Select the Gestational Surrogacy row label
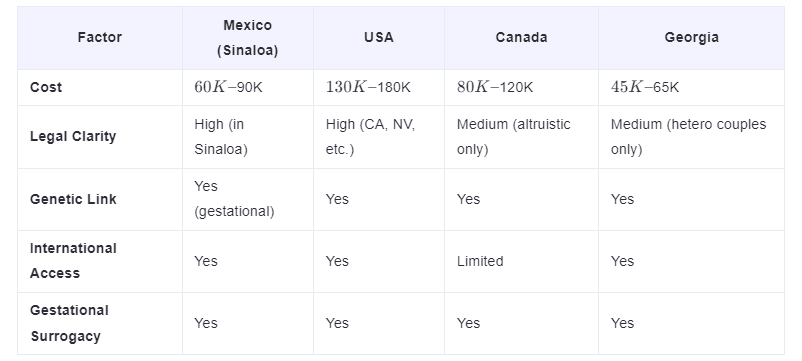 (x=69, y=323)
